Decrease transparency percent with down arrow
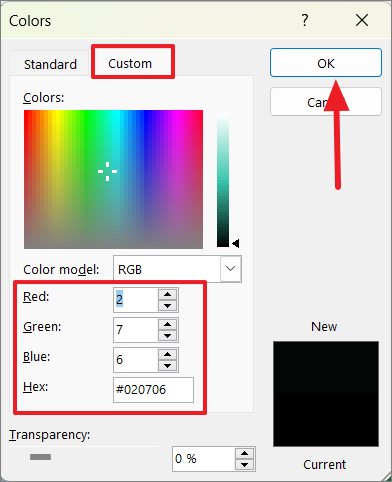The height and width of the screenshot is (482, 392). tap(244, 464)
